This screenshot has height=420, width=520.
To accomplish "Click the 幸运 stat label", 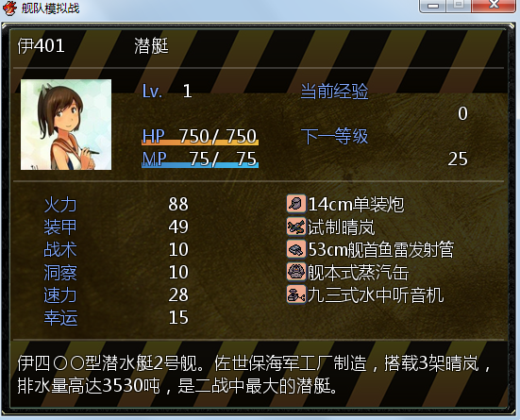I will click(x=60, y=317).
